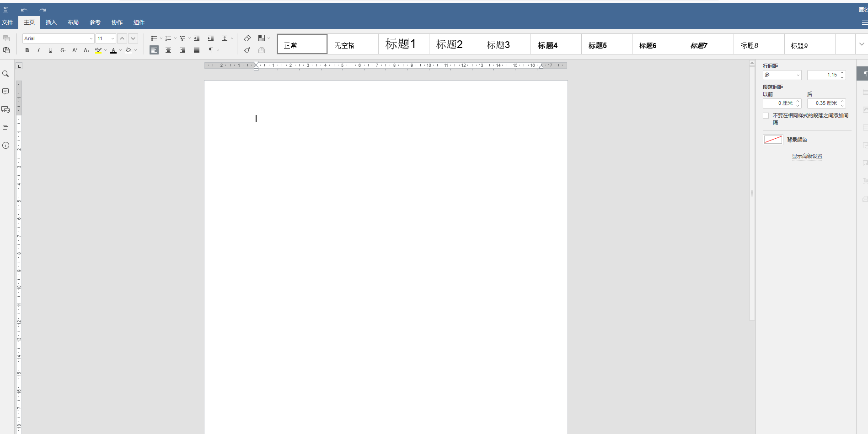Viewport: 868px width, 434px height.
Task: Open the mail merge tool
Action: 262,50
